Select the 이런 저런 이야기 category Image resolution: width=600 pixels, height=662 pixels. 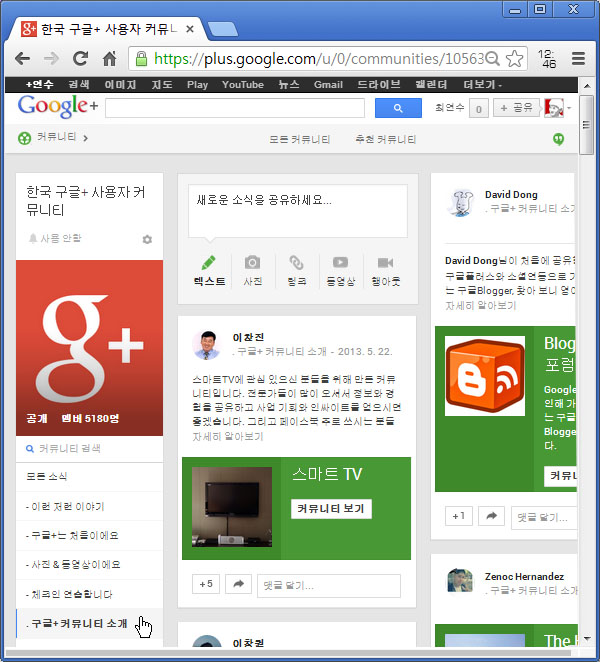[90, 506]
